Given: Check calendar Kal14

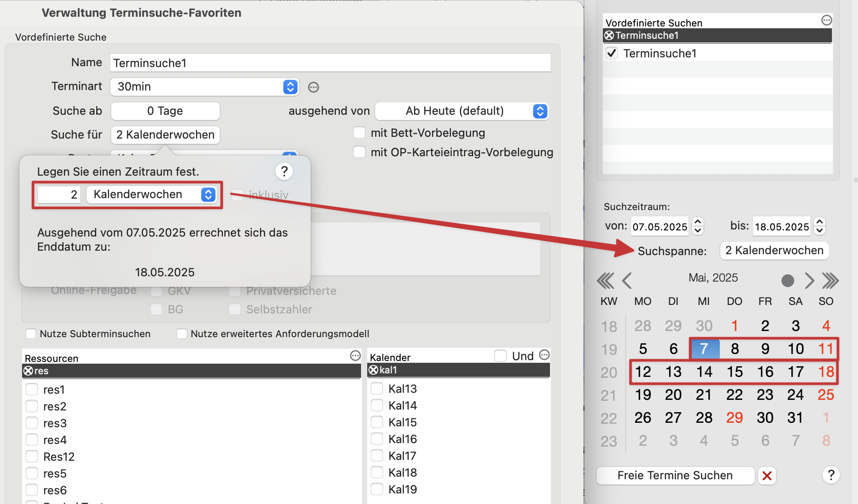Looking at the screenshot, I should 377,405.
